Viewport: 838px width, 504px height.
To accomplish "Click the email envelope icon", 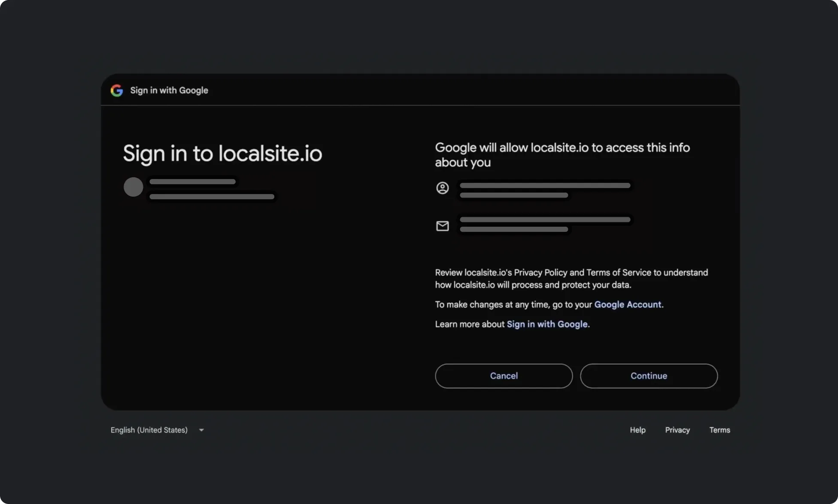I will 442,226.
